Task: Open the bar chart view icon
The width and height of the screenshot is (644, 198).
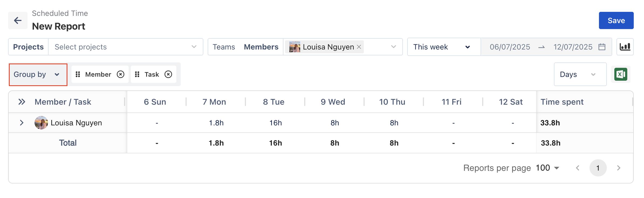Action: click(x=625, y=47)
